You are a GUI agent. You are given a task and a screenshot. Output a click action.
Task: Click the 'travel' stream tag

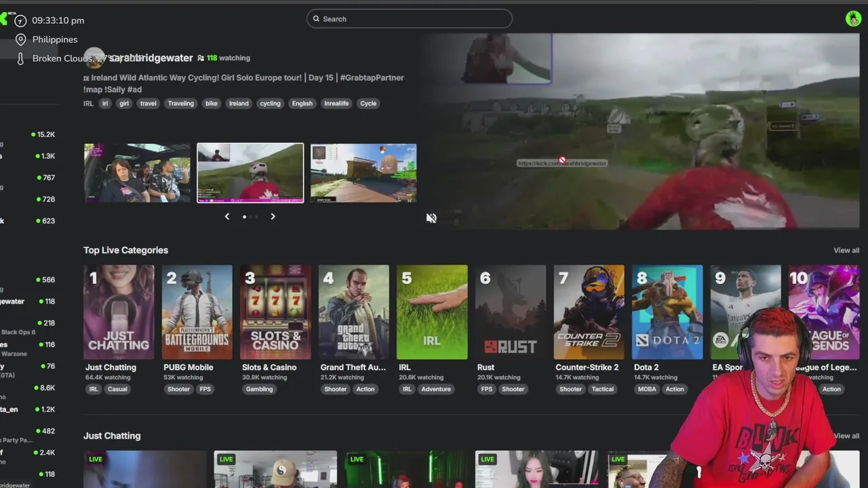tap(148, 104)
